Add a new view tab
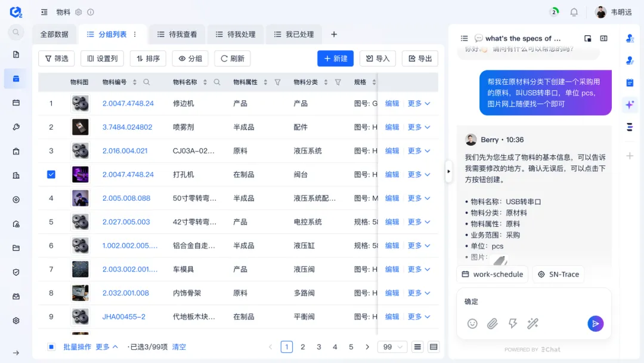 pos(334,35)
